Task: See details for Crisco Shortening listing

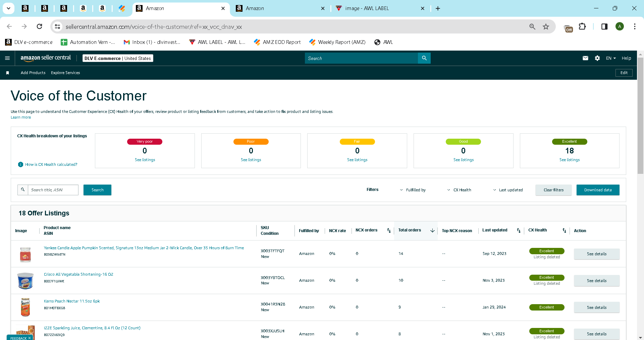Action: [597, 281]
